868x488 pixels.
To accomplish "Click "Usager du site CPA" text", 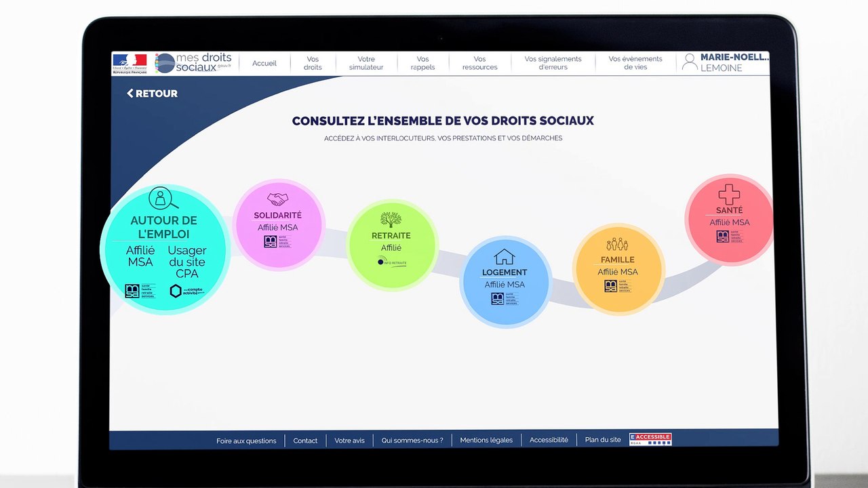I will [x=186, y=262].
